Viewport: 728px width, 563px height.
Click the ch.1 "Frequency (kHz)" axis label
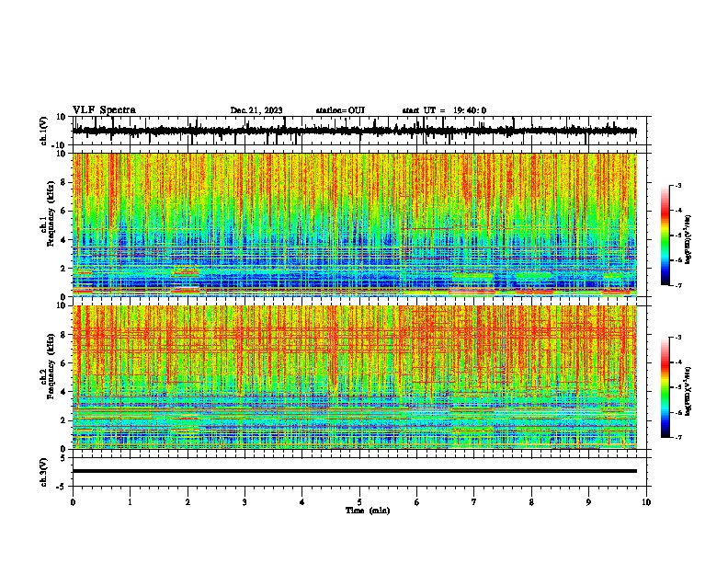[51, 213]
